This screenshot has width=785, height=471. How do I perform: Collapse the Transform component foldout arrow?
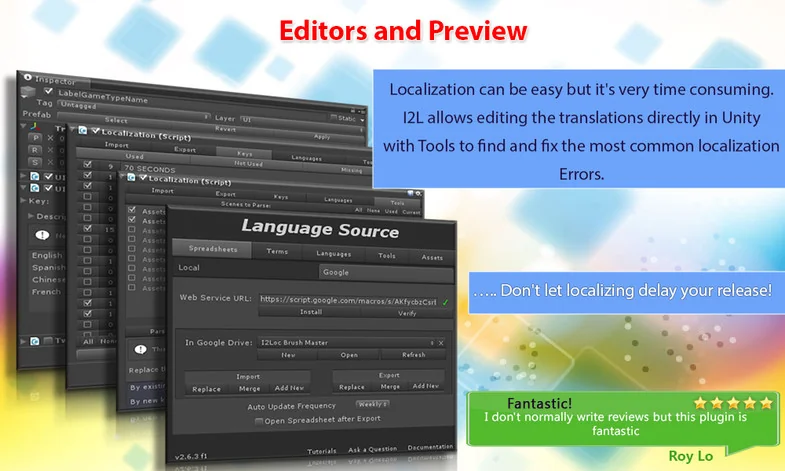point(23,126)
